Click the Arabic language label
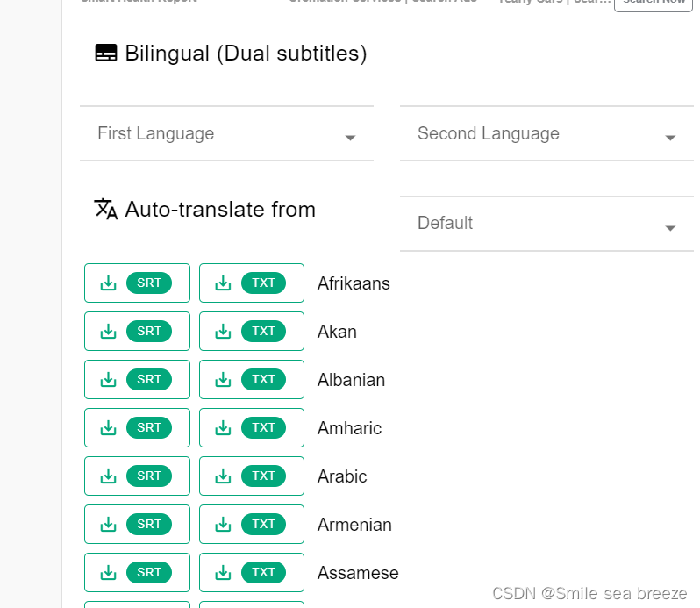 coord(342,476)
